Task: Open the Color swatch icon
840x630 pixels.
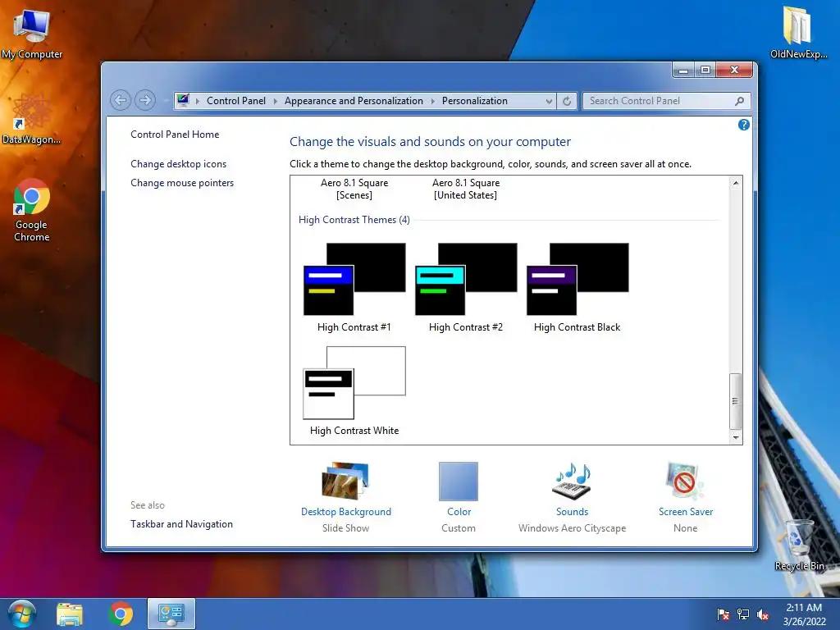Action: point(459,481)
